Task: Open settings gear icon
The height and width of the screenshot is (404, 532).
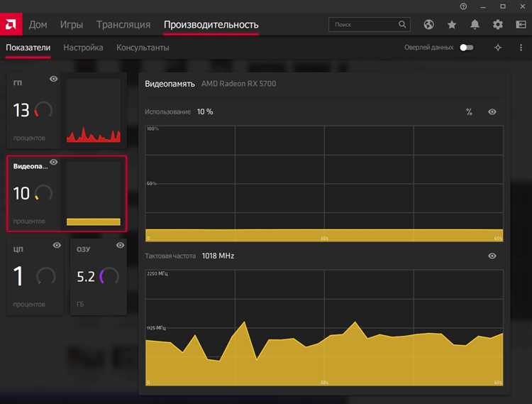Action: pyautogui.click(x=498, y=24)
